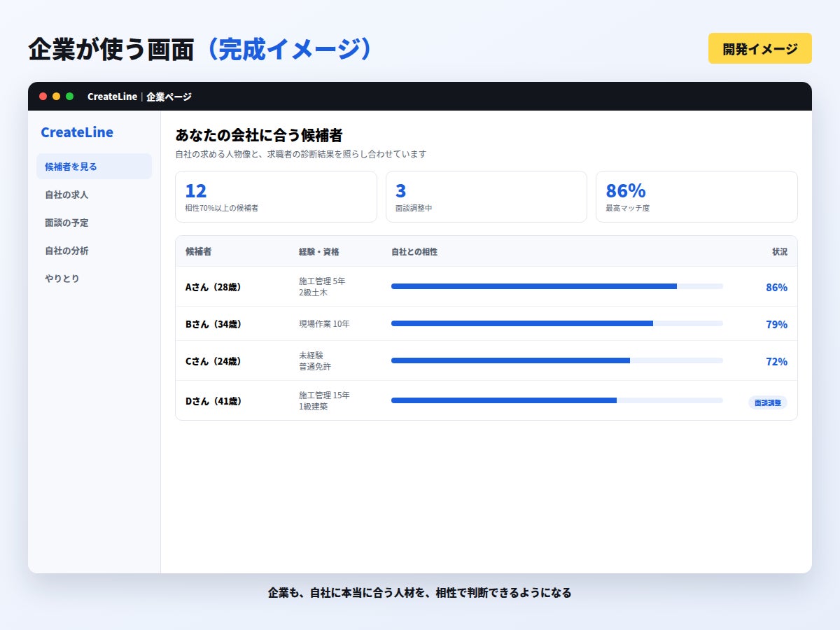
Task: Click Dさん compatibility progress bar
Action: 557,400
